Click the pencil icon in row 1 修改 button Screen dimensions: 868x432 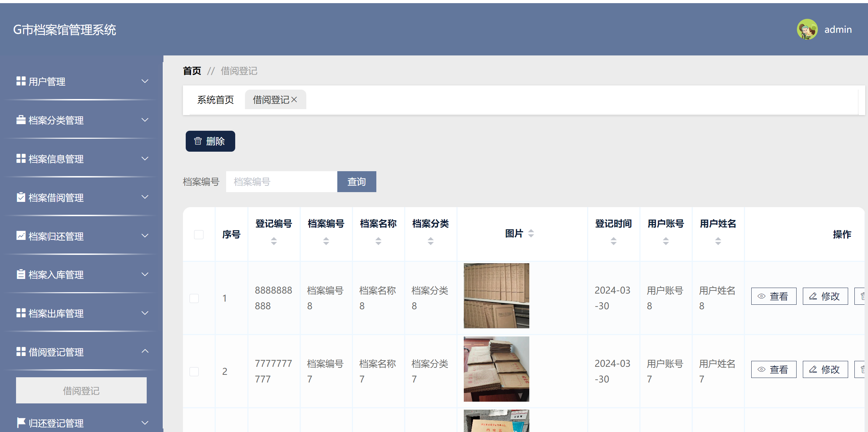pos(813,296)
